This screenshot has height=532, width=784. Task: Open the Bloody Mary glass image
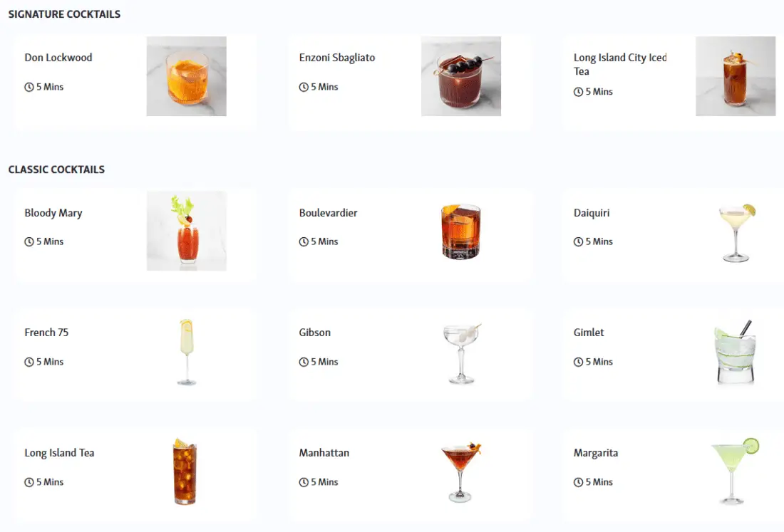click(x=187, y=231)
